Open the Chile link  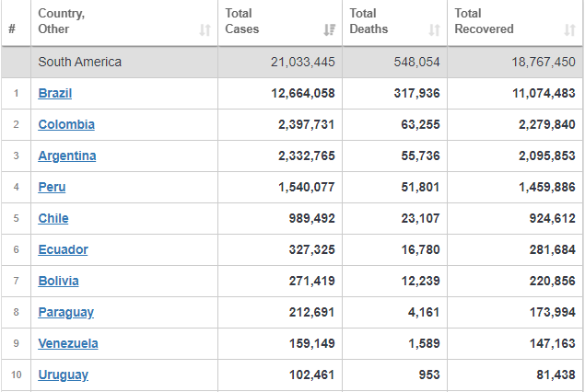pyautogui.click(x=53, y=218)
